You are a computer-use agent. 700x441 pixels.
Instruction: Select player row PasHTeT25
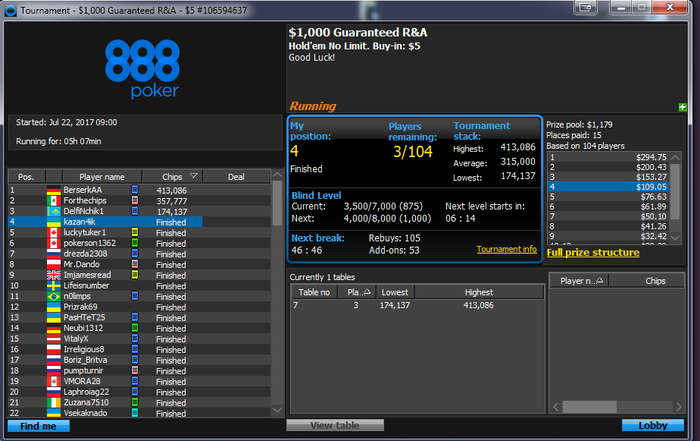pyautogui.click(x=139, y=317)
